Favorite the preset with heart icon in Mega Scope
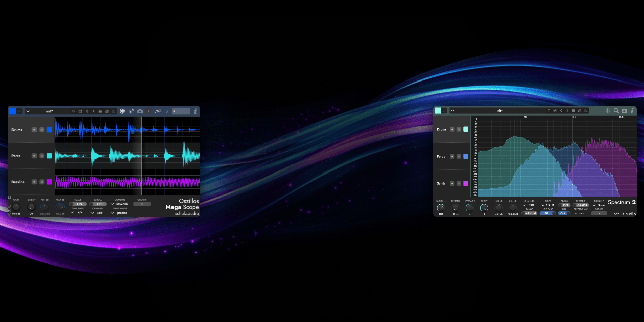644x322 pixels. pos(74,111)
